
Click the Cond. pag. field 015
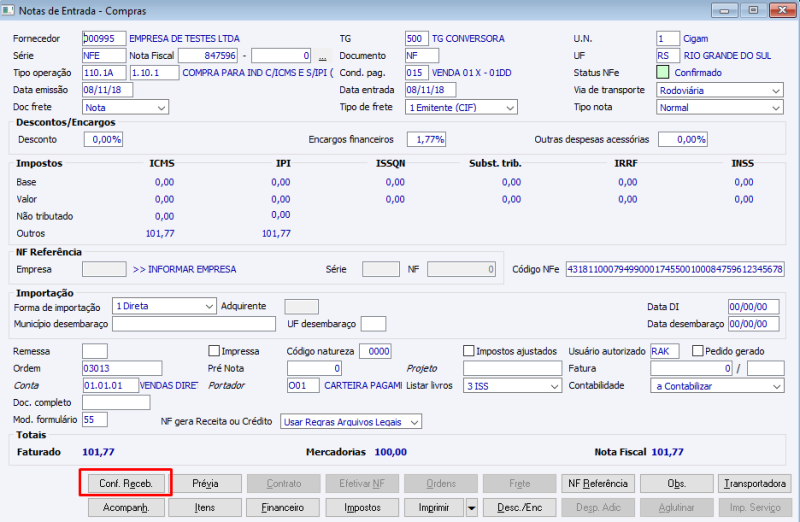pos(416,72)
